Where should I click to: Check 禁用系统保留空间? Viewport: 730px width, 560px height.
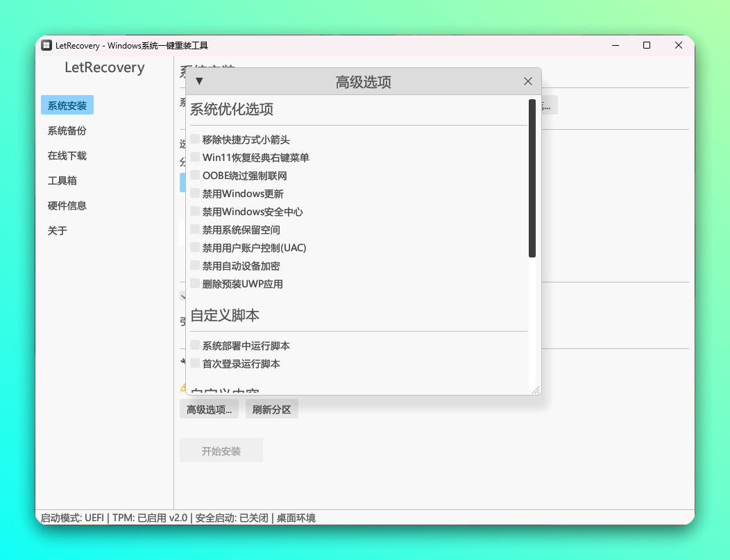pyautogui.click(x=195, y=230)
